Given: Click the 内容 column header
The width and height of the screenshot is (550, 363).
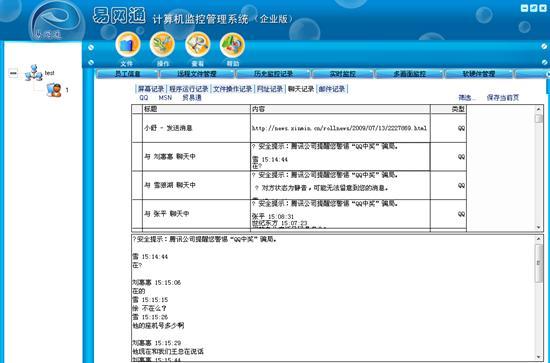Looking at the screenshot, I should click(x=340, y=109).
